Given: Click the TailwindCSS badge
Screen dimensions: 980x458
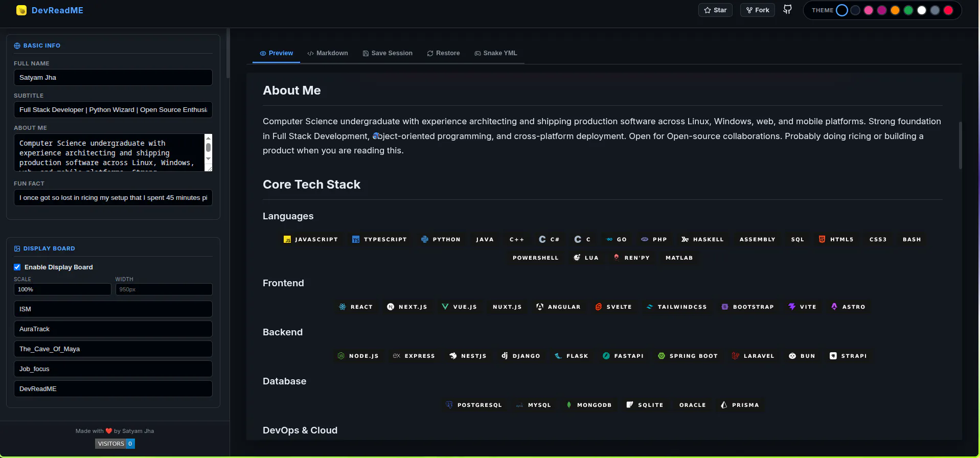Looking at the screenshot, I should coord(676,307).
